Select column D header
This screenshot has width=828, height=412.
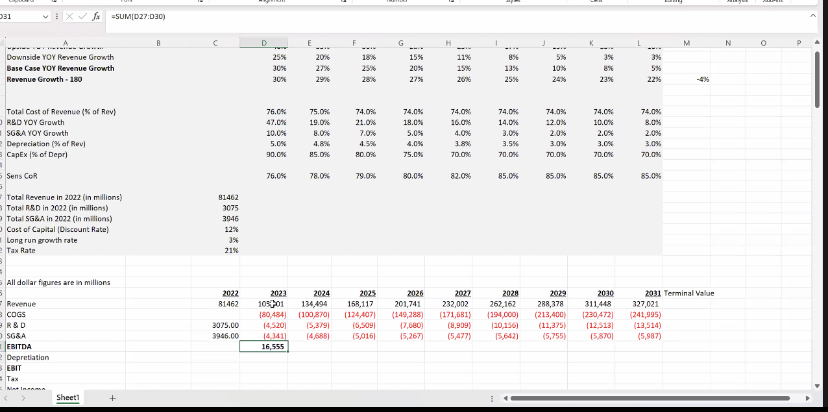coord(264,43)
